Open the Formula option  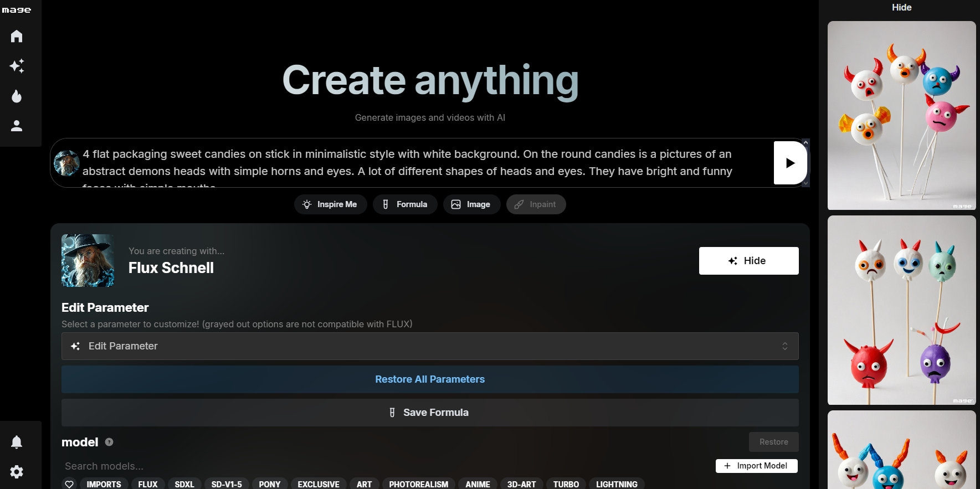pos(405,204)
